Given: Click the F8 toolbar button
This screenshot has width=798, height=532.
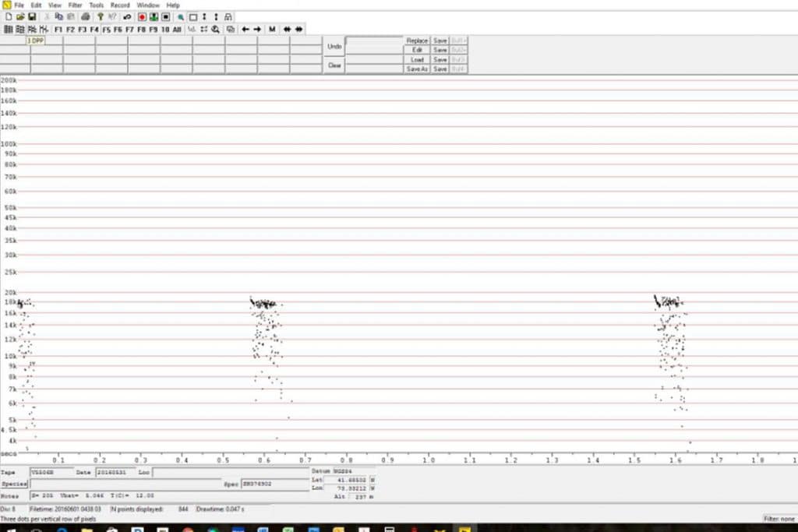Looking at the screenshot, I should tap(142, 30).
